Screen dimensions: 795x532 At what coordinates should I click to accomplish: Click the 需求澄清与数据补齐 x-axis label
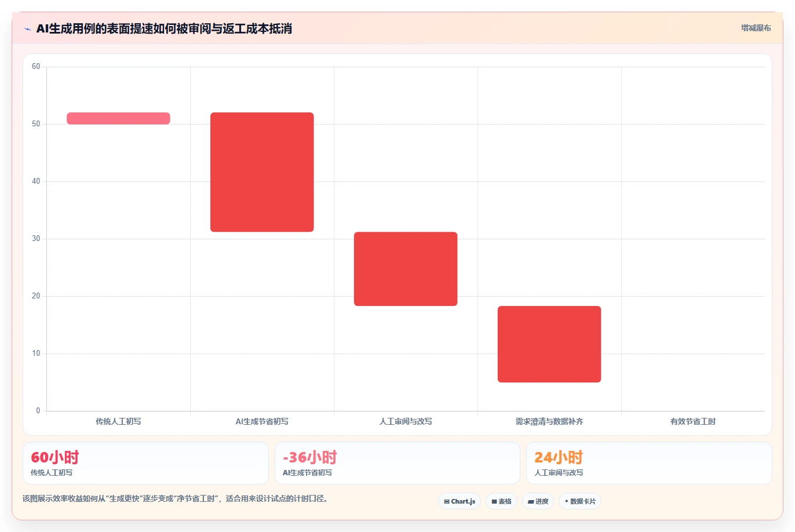(549, 421)
